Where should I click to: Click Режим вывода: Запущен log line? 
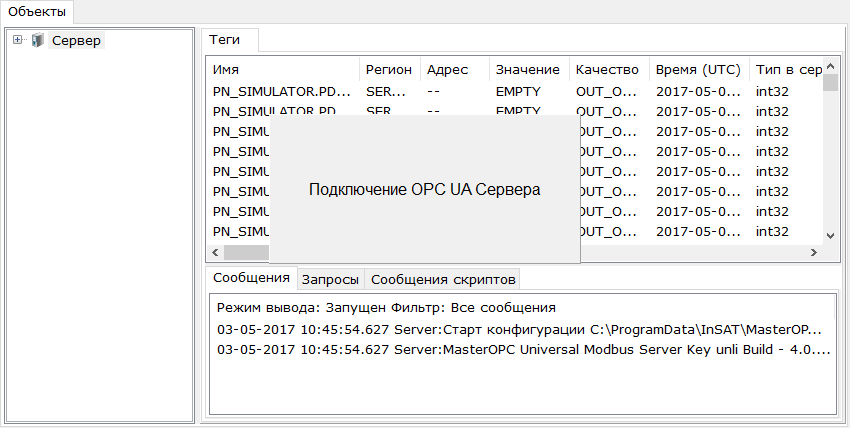point(386,308)
